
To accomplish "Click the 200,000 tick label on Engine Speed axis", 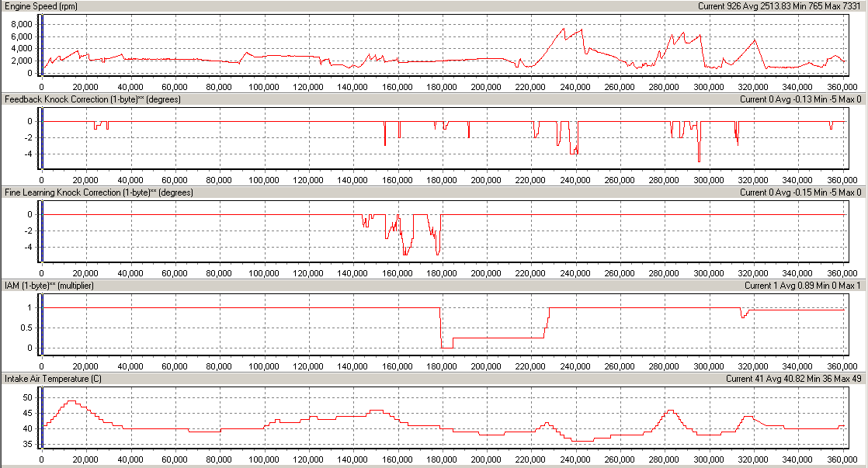I will [487, 86].
